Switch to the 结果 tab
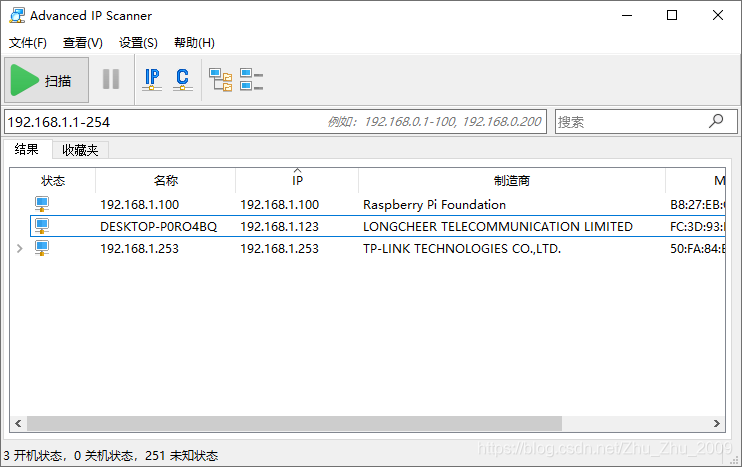The image size is (742, 467). coord(26,150)
